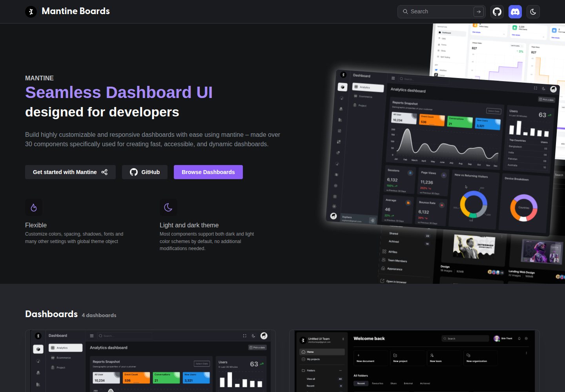The height and width of the screenshot is (392, 565).
Task: Click the flame icon above Flexible
Action: pos(34,207)
